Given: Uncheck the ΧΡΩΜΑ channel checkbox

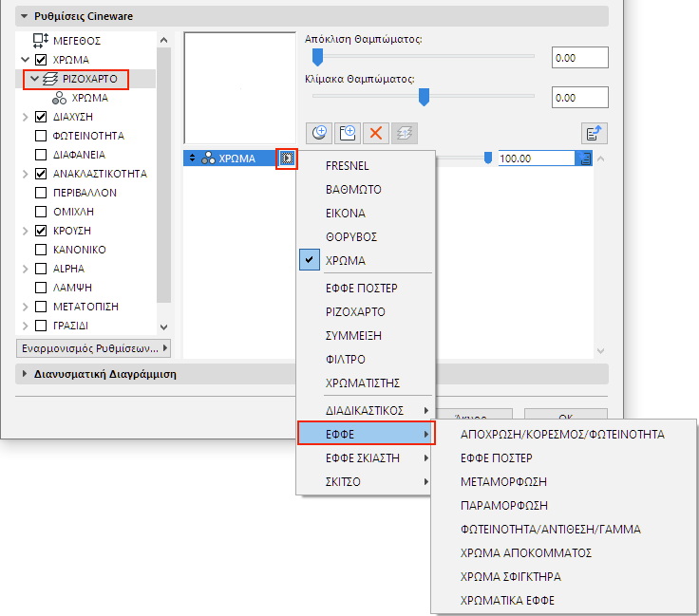Looking at the screenshot, I should 41,60.
